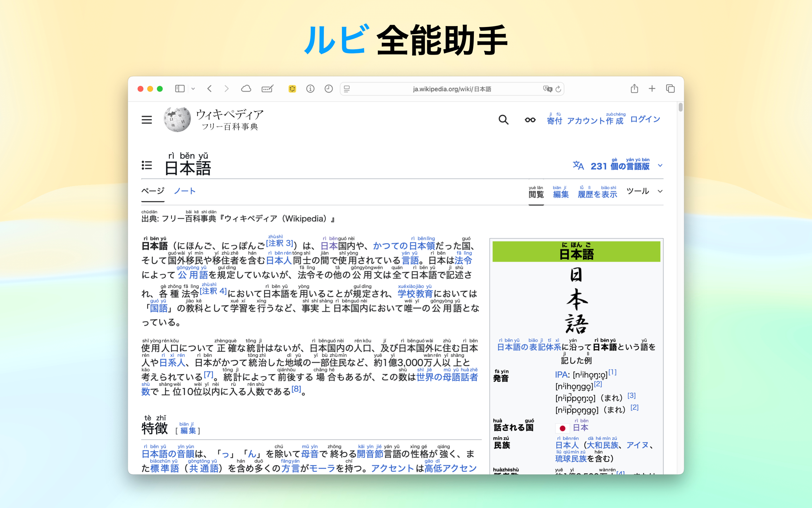Click the 大和民族 link in infobox
This screenshot has width=812, height=508.
pos(602,445)
